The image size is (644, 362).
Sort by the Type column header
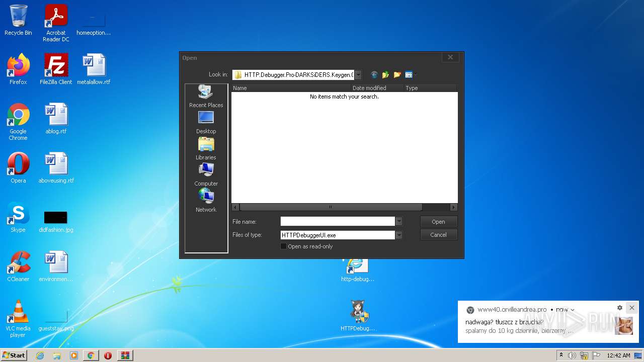[x=430, y=88]
